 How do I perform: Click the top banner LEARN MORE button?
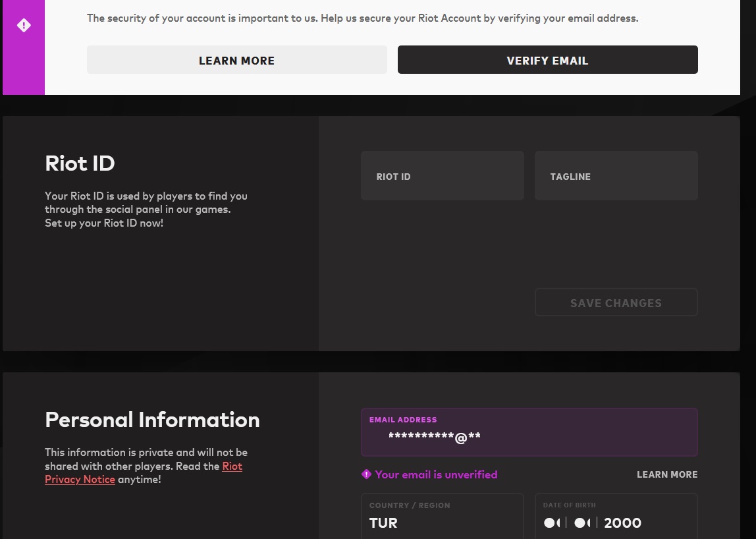tap(236, 60)
